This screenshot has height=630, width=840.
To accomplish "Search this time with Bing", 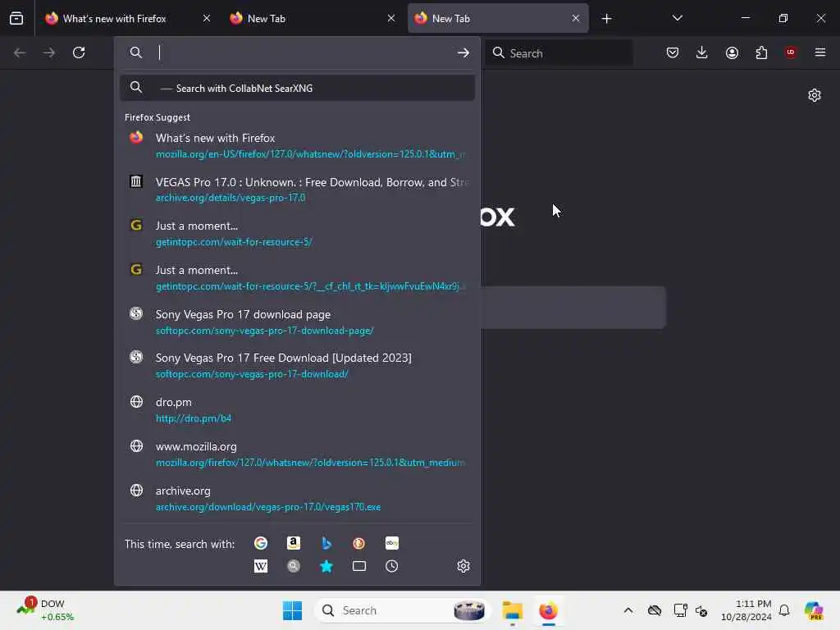I will [326, 543].
